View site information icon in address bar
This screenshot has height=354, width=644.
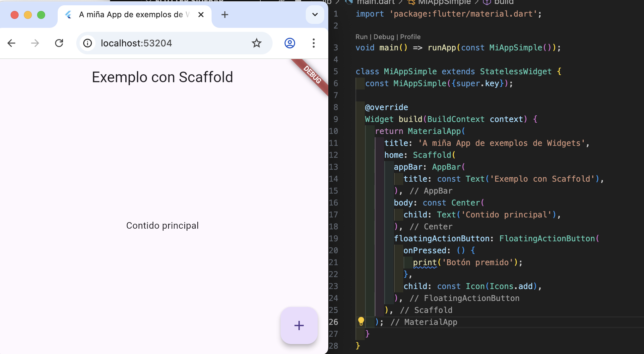[x=88, y=43]
